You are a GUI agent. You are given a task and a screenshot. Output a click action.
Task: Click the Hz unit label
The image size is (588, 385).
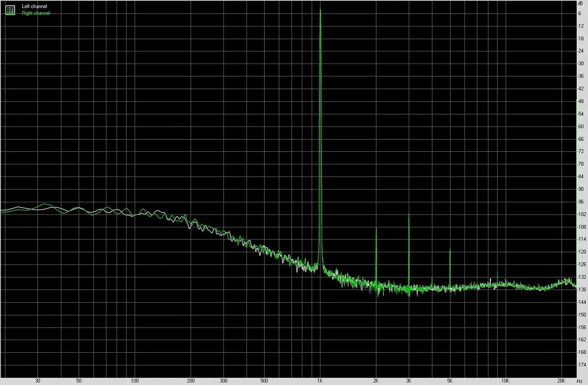(x=581, y=380)
